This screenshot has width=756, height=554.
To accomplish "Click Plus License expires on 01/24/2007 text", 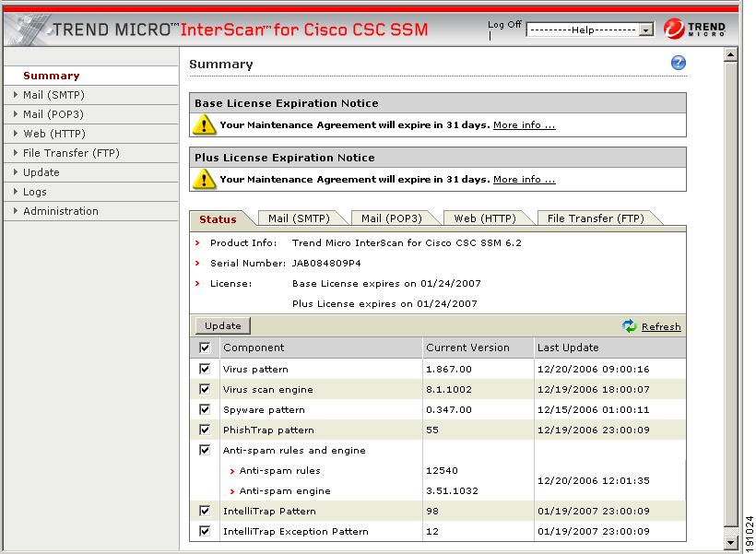I will click(384, 304).
